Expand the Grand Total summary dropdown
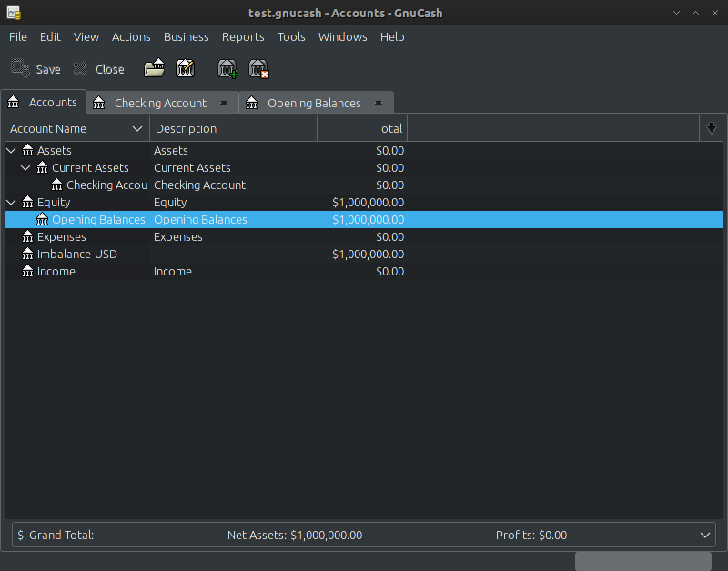This screenshot has height=571, width=728. pyautogui.click(x=704, y=536)
